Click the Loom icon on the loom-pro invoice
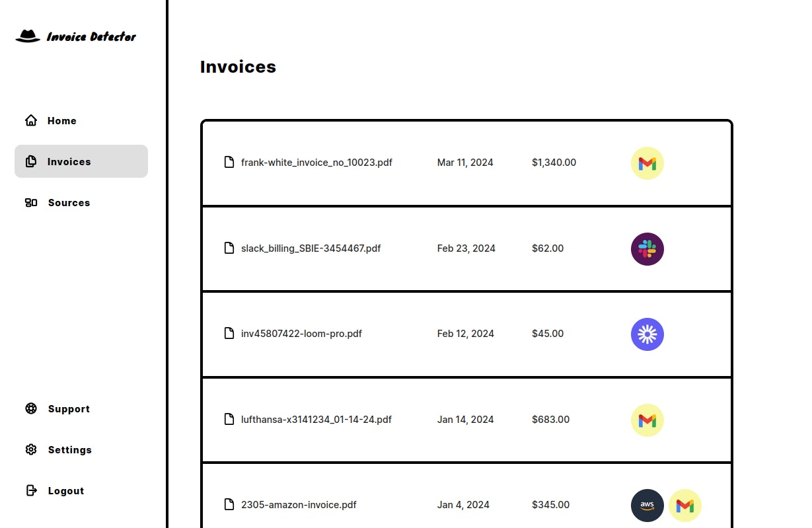The width and height of the screenshot is (812, 528). click(x=647, y=334)
